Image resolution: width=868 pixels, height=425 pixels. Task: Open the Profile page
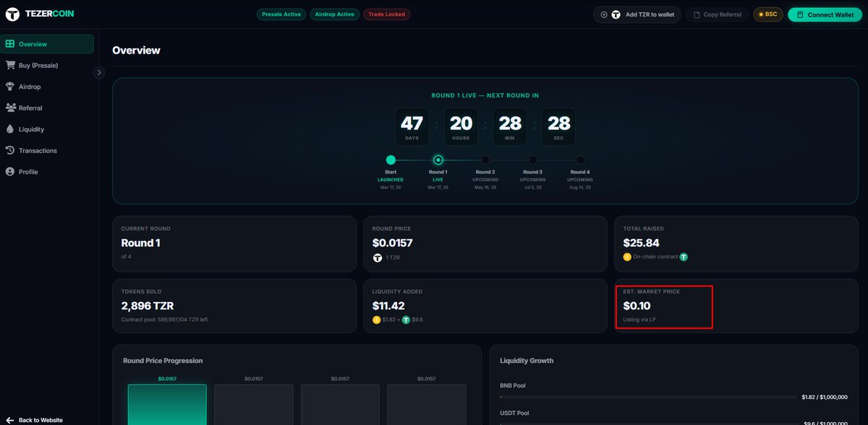pos(47,172)
